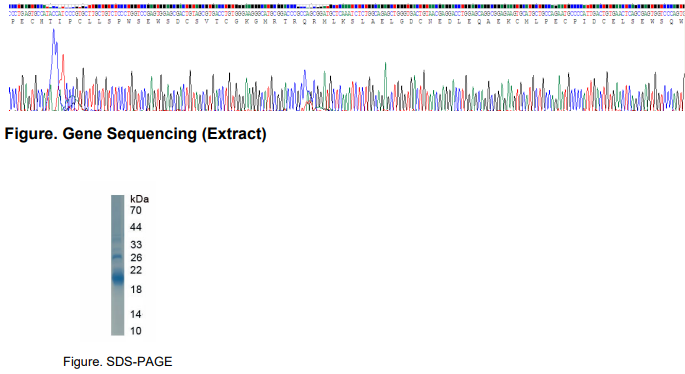685x374 pixels.
Task: Click the 14 marker label
Action: (136, 314)
